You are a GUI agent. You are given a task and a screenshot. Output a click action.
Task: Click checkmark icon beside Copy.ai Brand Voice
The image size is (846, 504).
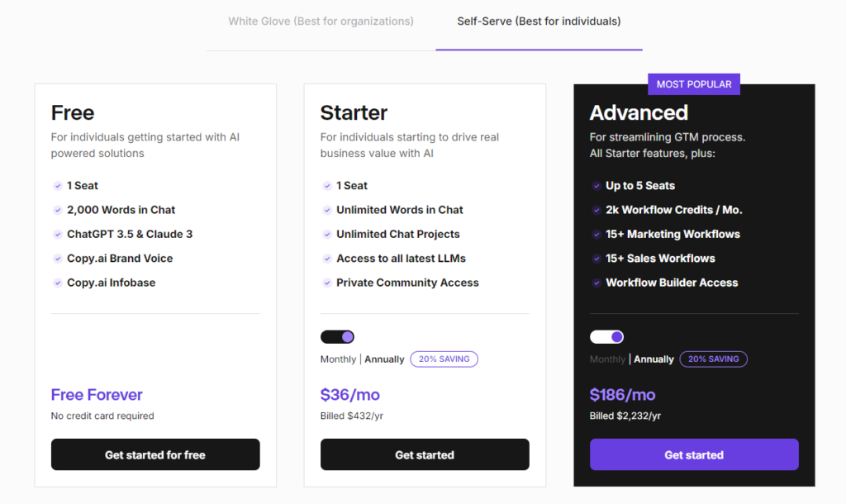click(x=57, y=259)
